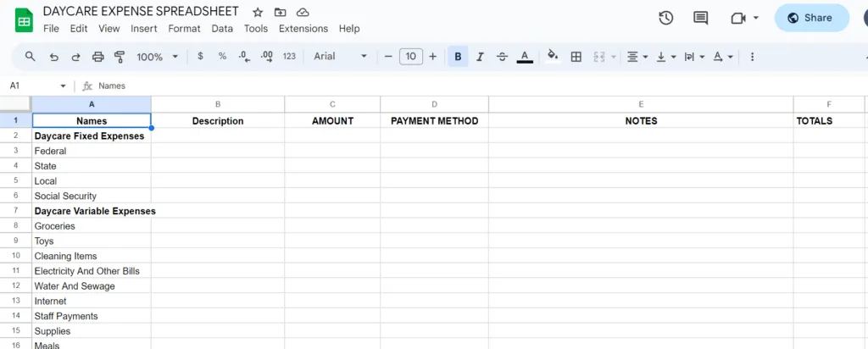Image resolution: width=868 pixels, height=349 pixels.
Task: Click the undo arrow in the toolbar
Action: pyautogui.click(x=54, y=57)
